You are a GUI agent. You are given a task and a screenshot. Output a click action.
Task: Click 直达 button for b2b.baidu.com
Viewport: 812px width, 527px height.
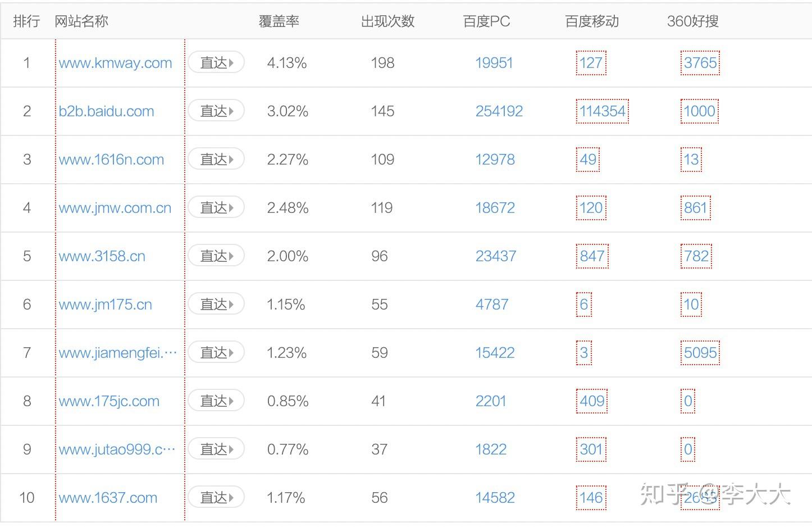click(x=216, y=111)
